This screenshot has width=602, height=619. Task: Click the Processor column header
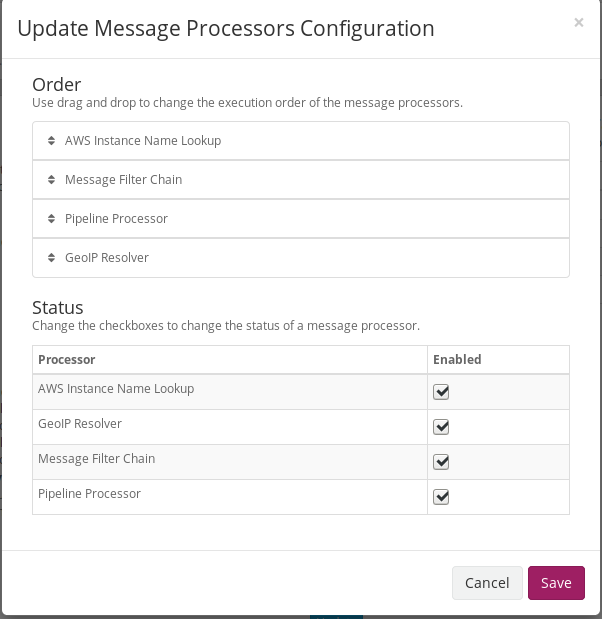tap(66, 359)
